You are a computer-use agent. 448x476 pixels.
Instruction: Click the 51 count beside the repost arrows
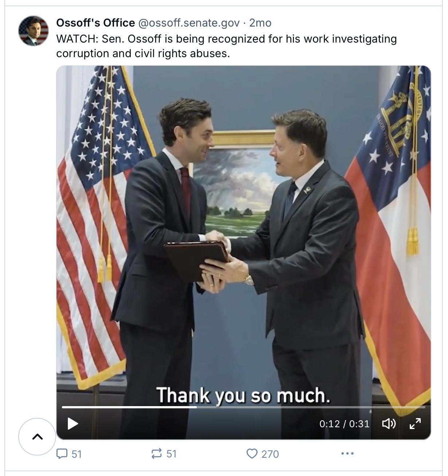pyautogui.click(x=172, y=454)
